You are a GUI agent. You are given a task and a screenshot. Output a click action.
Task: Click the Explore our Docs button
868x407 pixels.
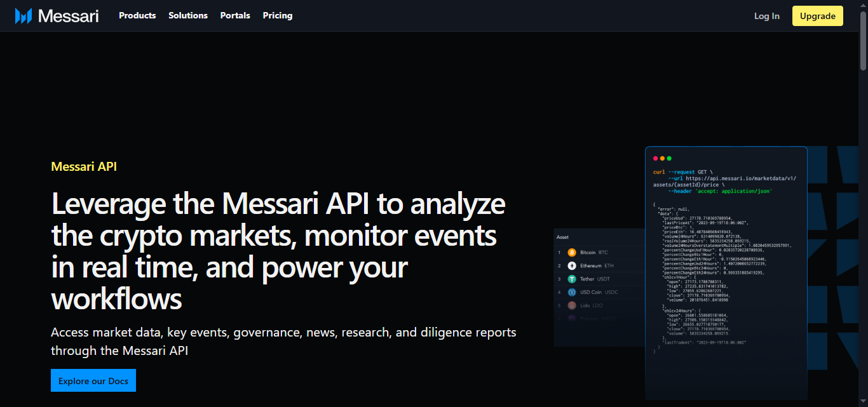click(x=93, y=380)
